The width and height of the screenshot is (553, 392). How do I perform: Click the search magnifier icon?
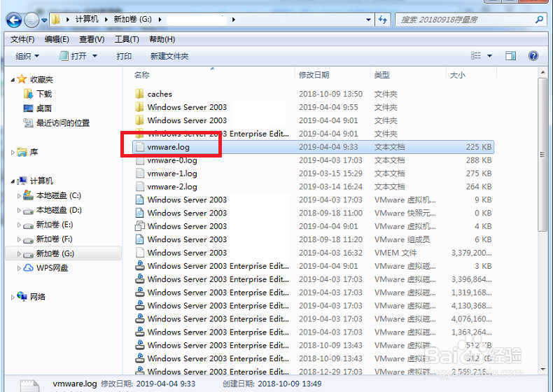pyautogui.click(x=539, y=20)
